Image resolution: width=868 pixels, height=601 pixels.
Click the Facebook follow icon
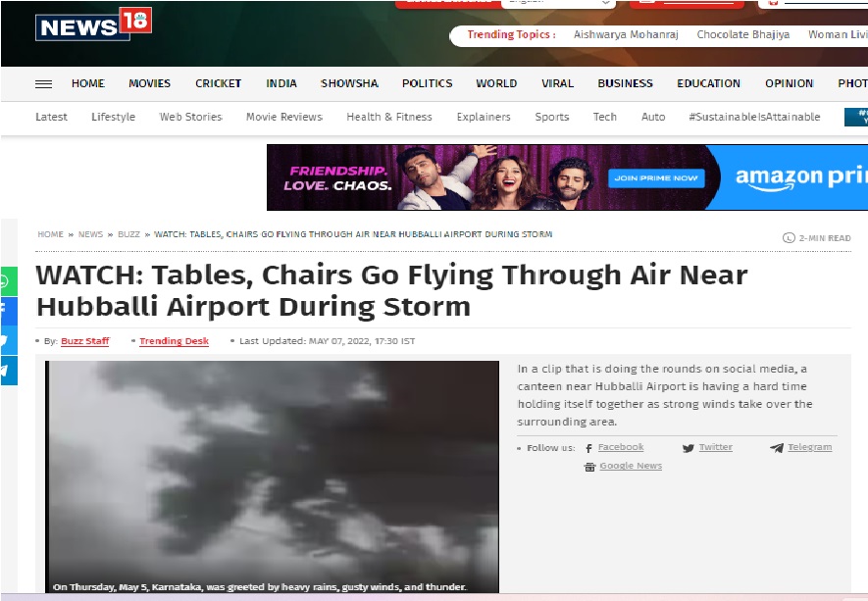coord(589,448)
